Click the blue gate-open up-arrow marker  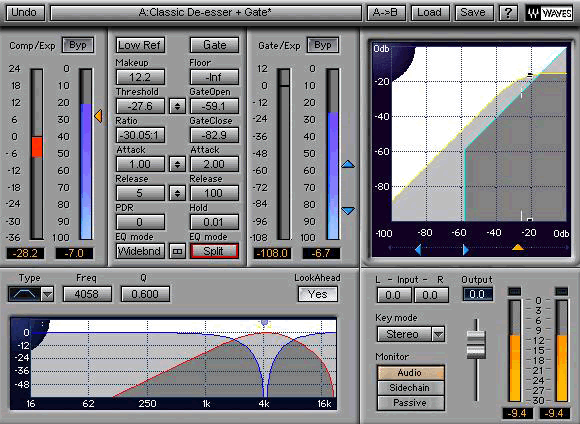point(348,164)
